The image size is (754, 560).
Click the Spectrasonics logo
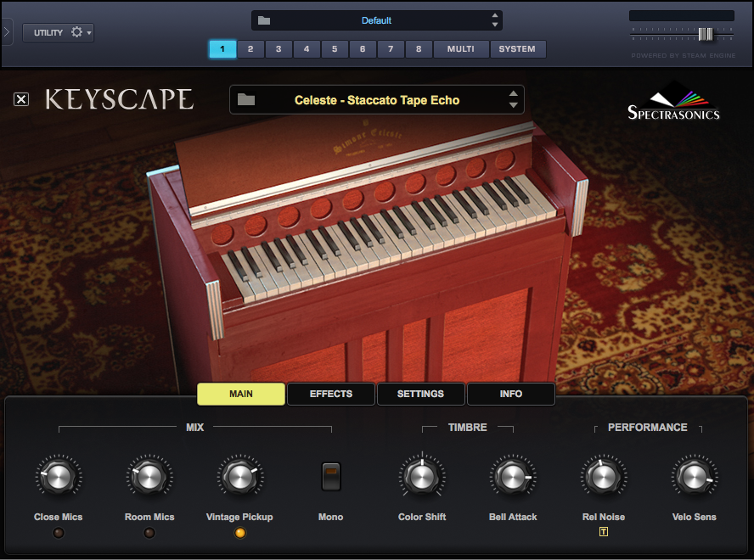point(673,101)
